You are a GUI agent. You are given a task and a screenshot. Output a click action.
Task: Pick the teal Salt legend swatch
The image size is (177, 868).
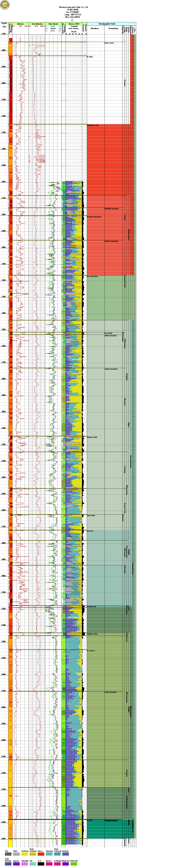tap(33, 864)
